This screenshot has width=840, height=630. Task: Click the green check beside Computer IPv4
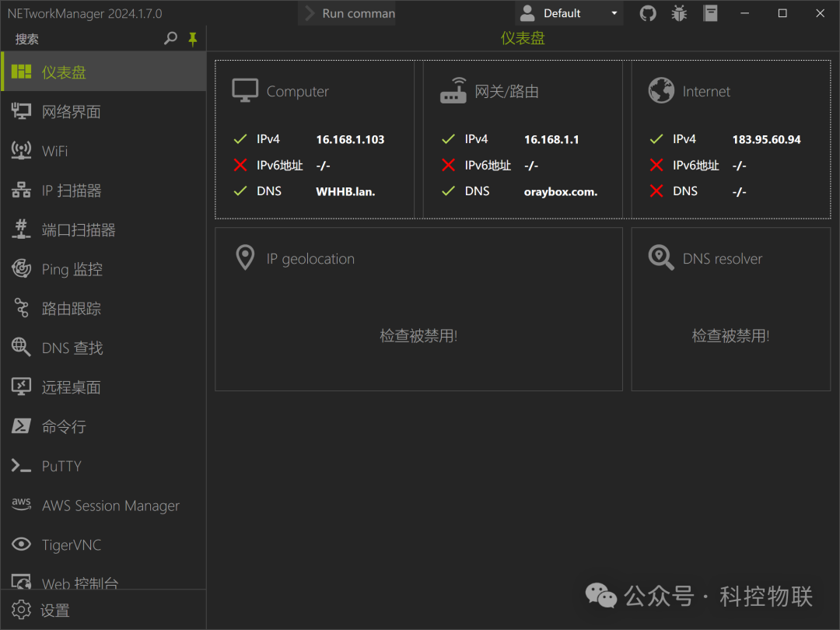point(240,139)
